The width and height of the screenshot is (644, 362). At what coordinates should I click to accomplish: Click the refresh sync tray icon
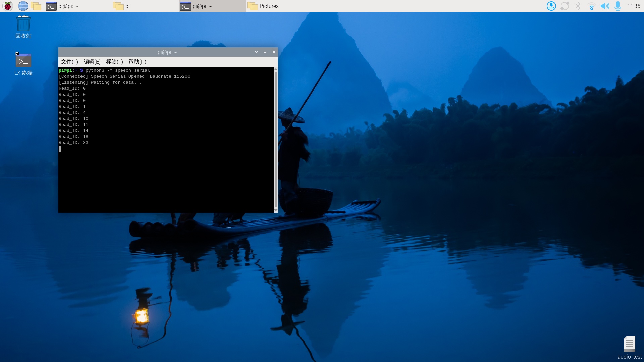coord(565,6)
